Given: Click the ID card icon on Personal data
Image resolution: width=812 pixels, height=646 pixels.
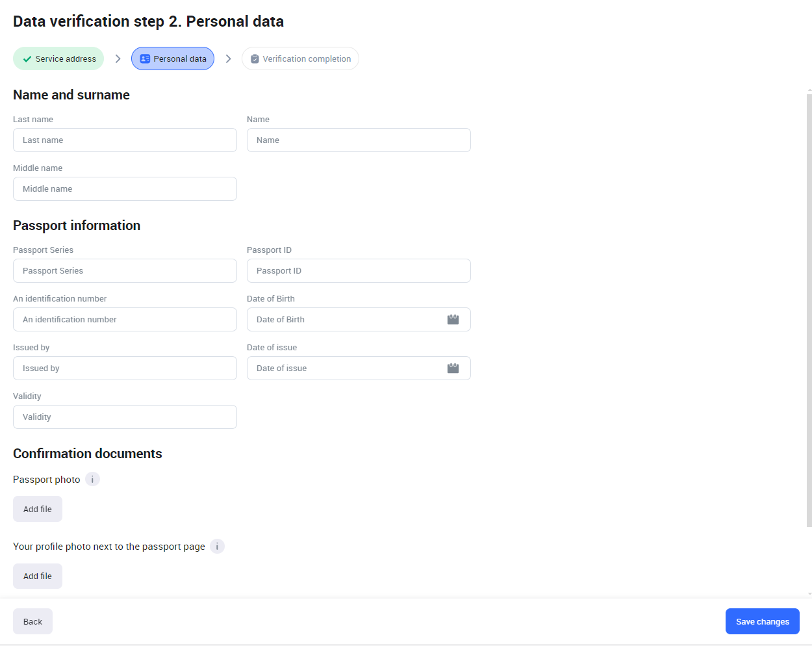Looking at the screenshot, I should 145,59.
